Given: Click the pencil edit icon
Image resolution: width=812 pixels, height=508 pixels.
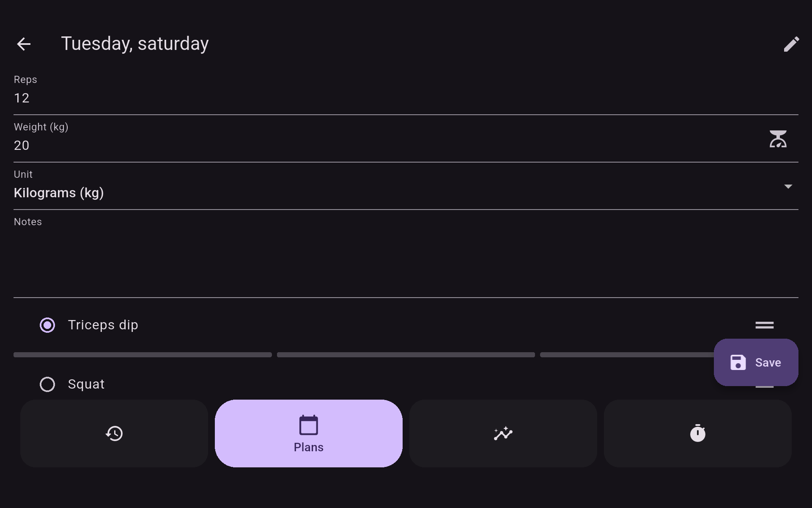Looking at the screenshot, I should click(791, 44).
